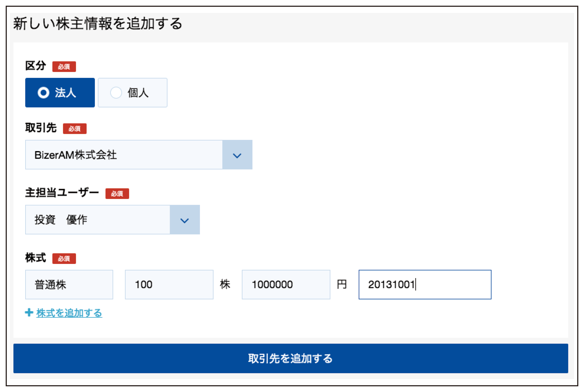Open the 取引先 dropdown showing BizerAM株式会社

(x=139, y=155)
